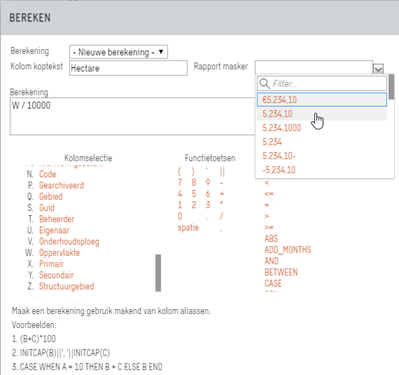Insert an opening parenthesis key
This screenshot has height=375, width=399.
tap(179, 172)
